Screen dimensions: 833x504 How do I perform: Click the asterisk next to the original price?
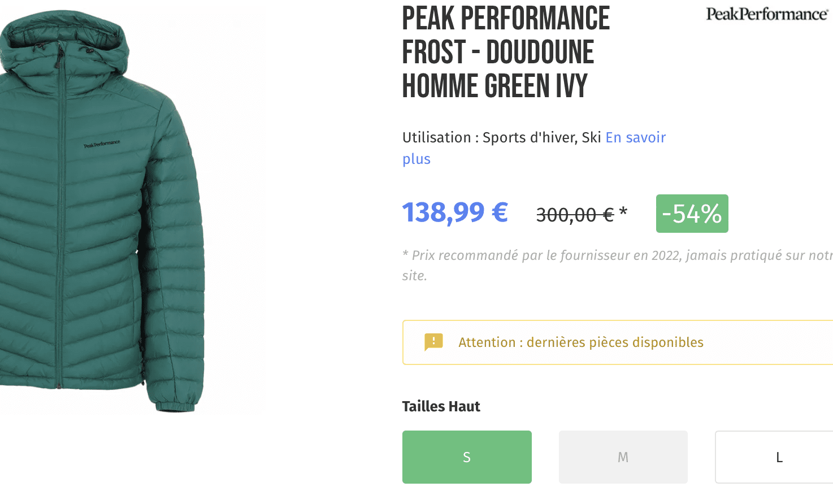(x=623, y=210)
